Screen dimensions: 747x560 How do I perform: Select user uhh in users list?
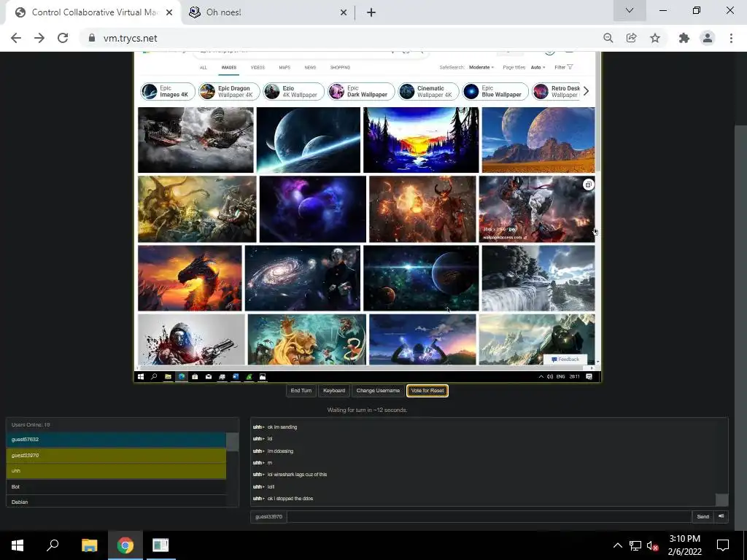pyautogui.click(x=116, y=471)
